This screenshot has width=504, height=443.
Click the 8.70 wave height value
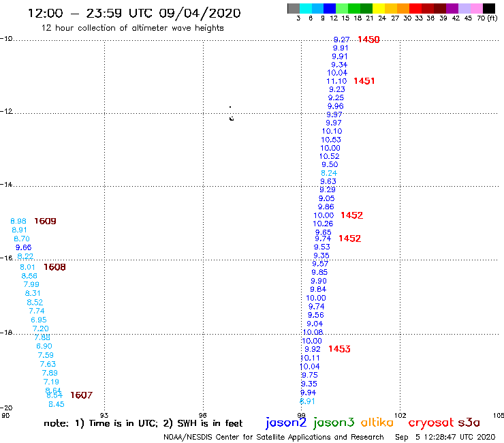[x=22, y=239]
